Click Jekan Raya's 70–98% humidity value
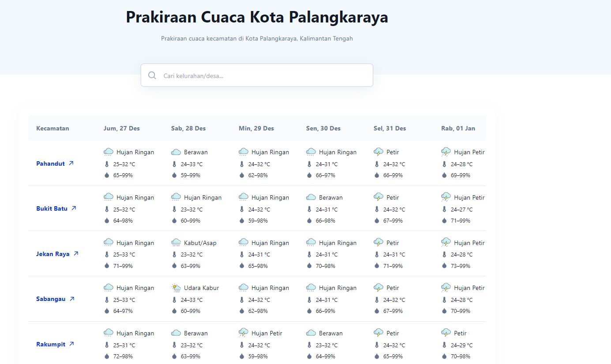611x364 pixels. (x=326, y=266)
